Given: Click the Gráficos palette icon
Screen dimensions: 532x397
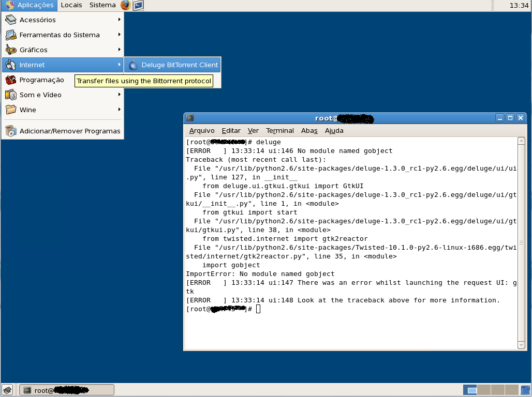Looking at the screenshot, I should [x=10, y=50].
